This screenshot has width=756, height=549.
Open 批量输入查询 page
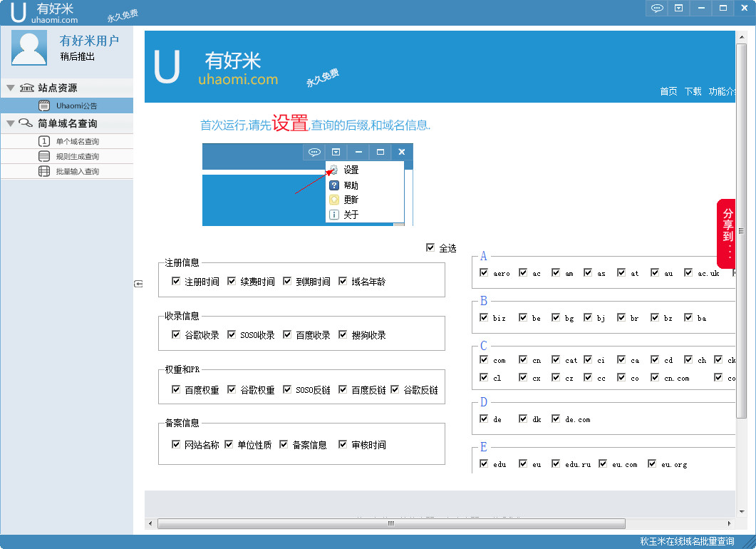point(67,171)
